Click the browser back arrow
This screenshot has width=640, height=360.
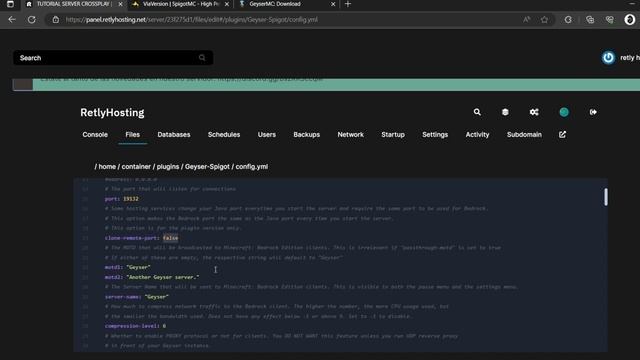pyautogui.click(x=12, y=20)
